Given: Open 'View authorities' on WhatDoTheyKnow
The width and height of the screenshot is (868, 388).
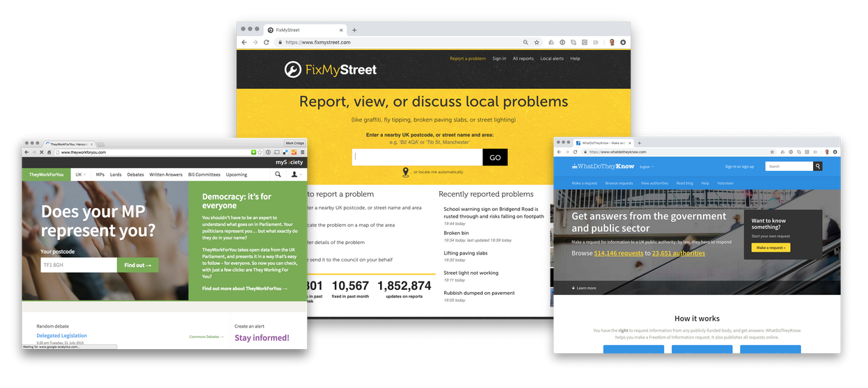Looking at the screenshot, I should point(654,183).
